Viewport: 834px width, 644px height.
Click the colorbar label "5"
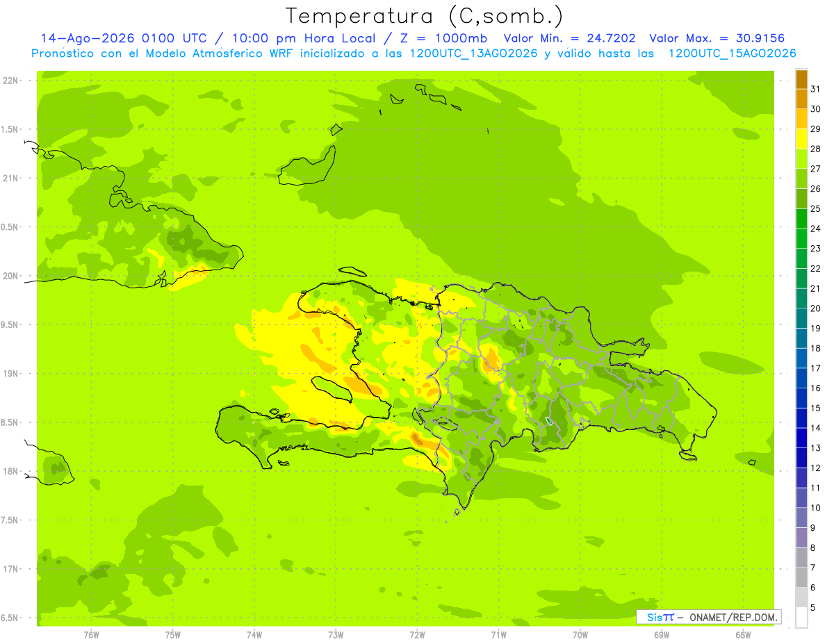point(814,607)
